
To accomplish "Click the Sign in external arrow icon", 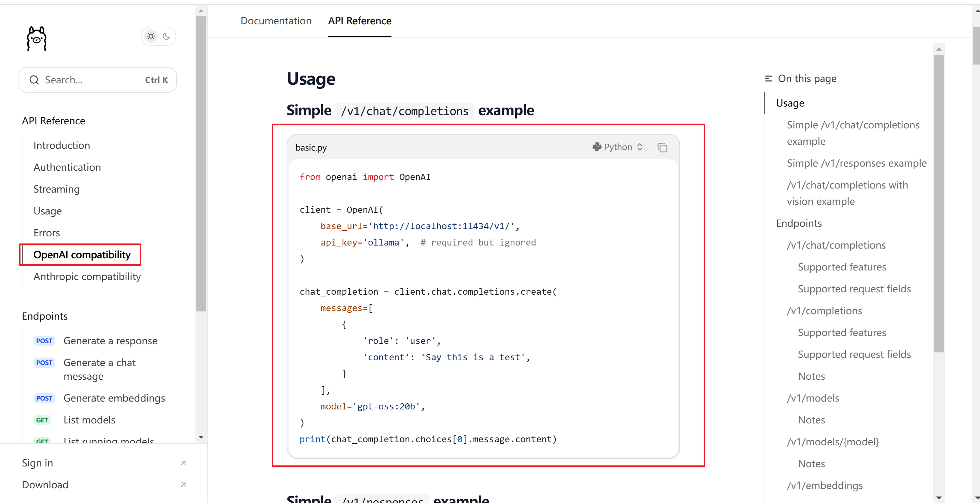I will click(x=183, y=463).
